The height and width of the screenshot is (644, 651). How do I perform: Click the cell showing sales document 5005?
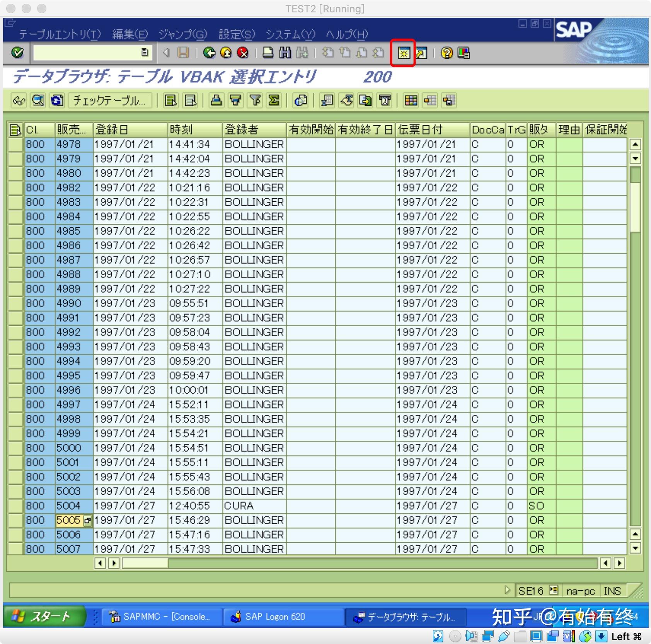[x=69, y=520]
